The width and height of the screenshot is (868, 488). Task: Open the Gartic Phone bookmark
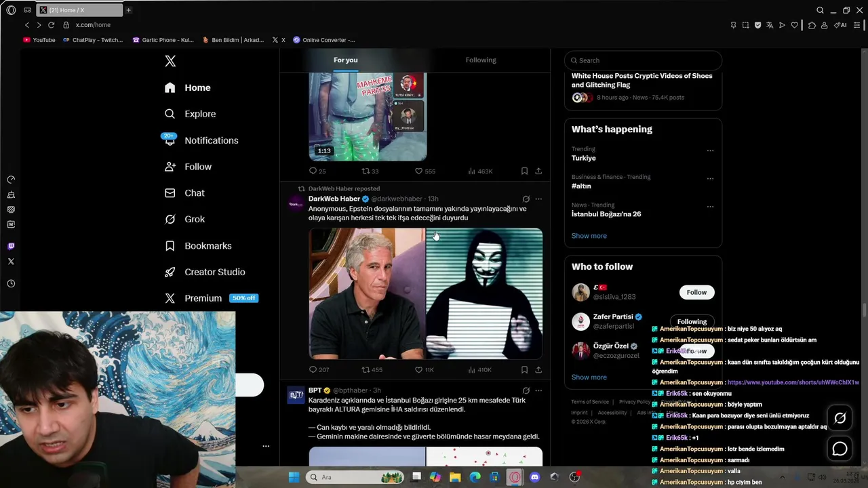pyautogui.click(x=163, y=40)
